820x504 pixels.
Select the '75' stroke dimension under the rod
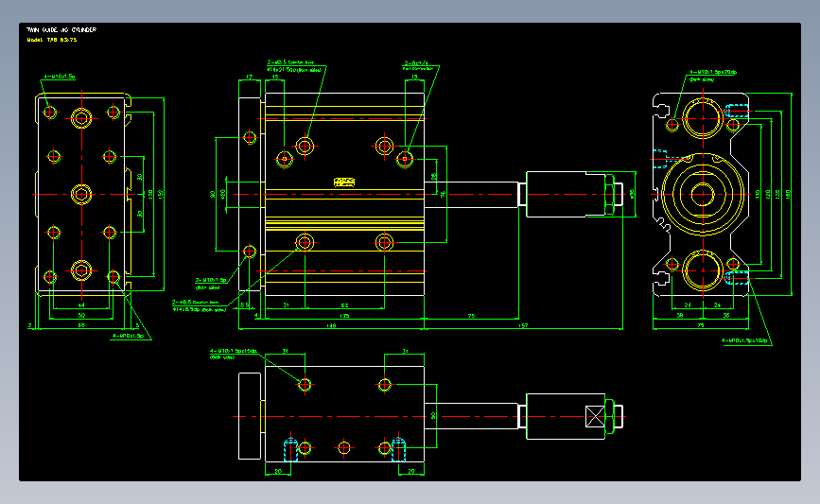click(471, 315)
